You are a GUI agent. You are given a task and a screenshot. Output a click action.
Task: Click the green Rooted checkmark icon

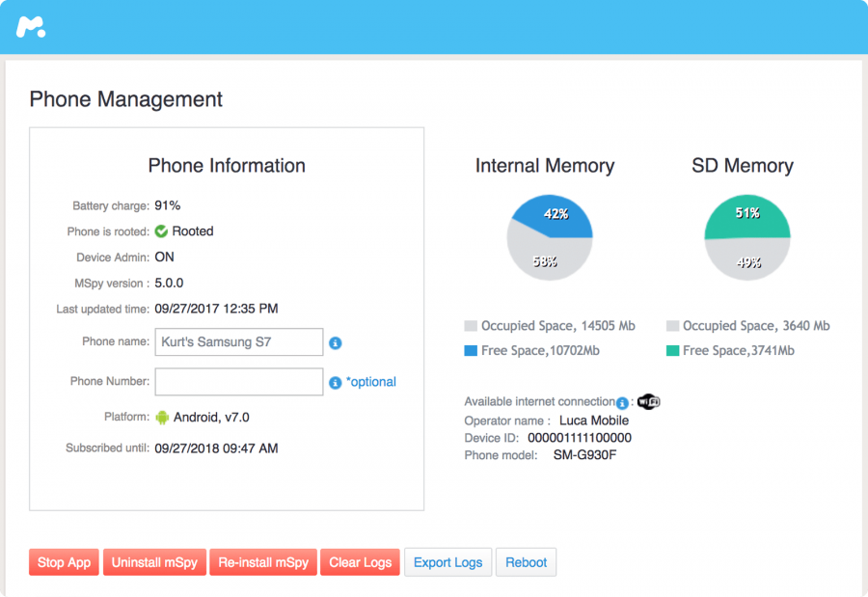[x=161, y=231]
